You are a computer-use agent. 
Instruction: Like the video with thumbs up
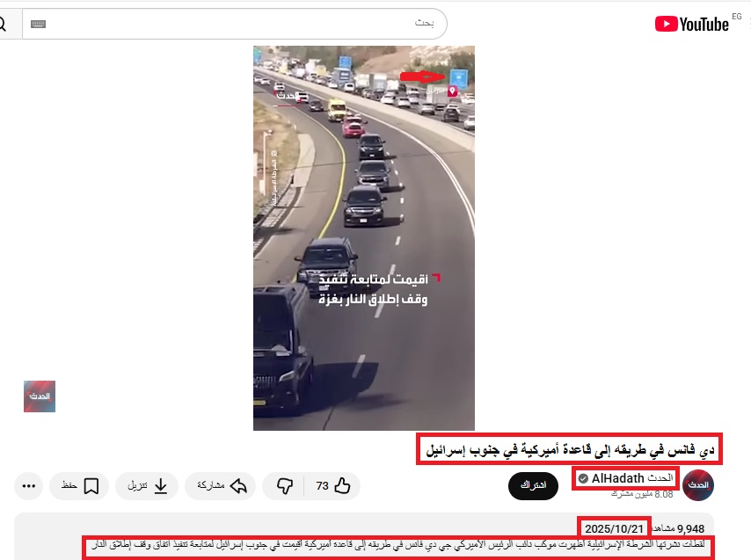pos(332,486)
